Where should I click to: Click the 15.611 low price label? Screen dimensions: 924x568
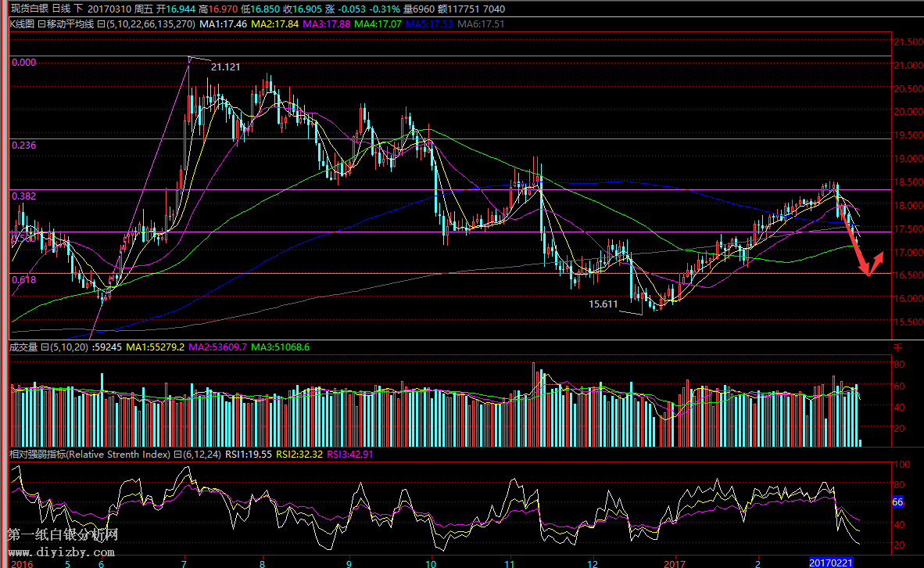[603, 304]
